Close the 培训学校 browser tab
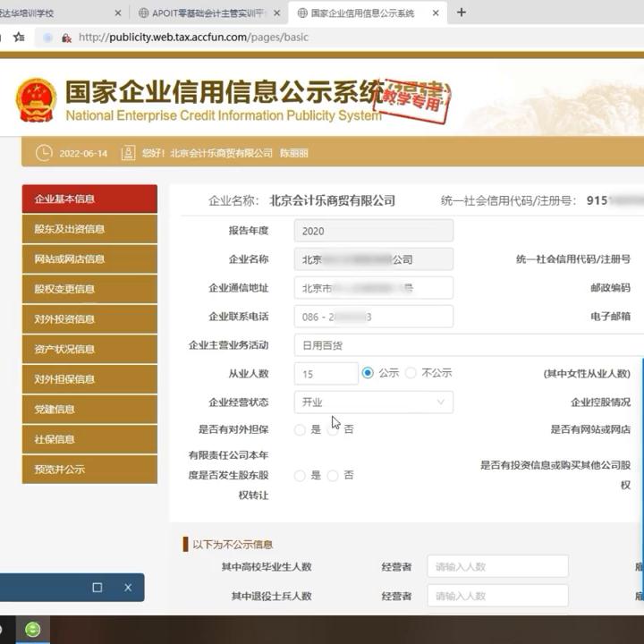644x644 pixels. point(118,13)
